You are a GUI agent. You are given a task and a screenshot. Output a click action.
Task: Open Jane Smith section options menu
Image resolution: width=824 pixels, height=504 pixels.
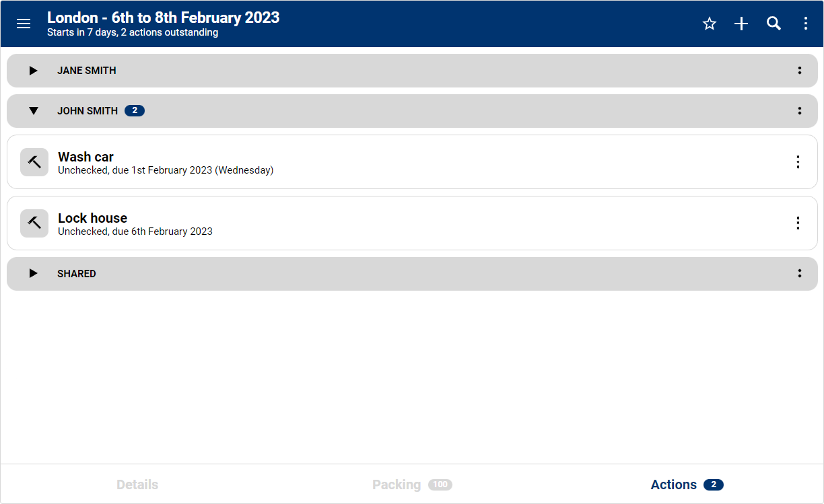coord(799,71)
